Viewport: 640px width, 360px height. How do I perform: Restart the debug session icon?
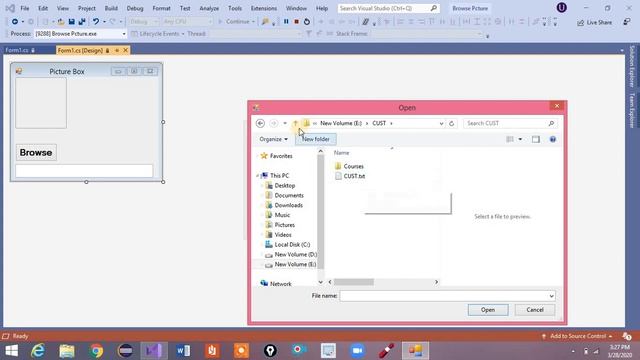click(307, 22)
